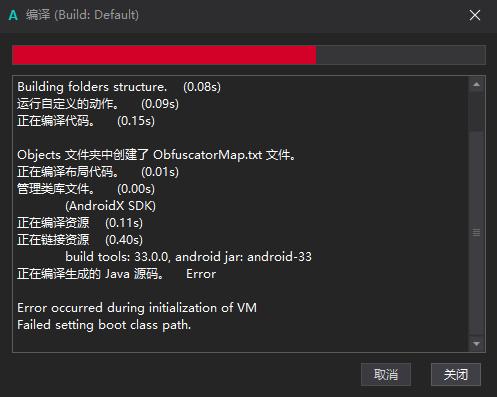The width and height of the screenshot is (497, 397).
Task: Click the 正在链接资源 (0.40s) log line
Action: click(x=80, y=240)
